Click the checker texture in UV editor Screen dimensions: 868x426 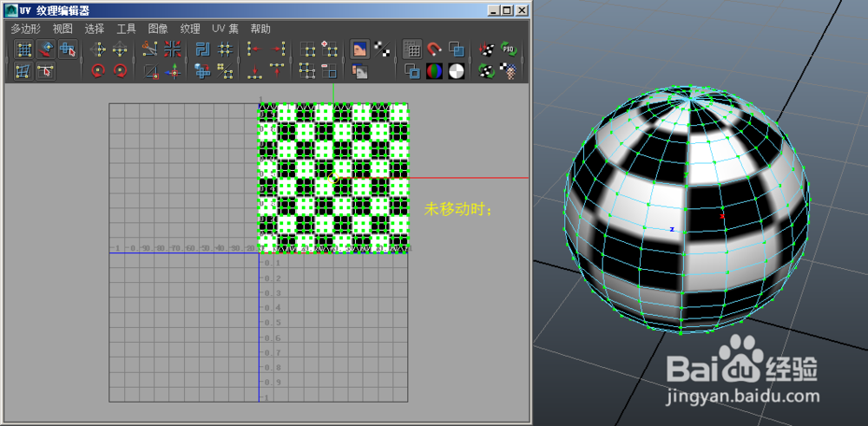(333, 178)
